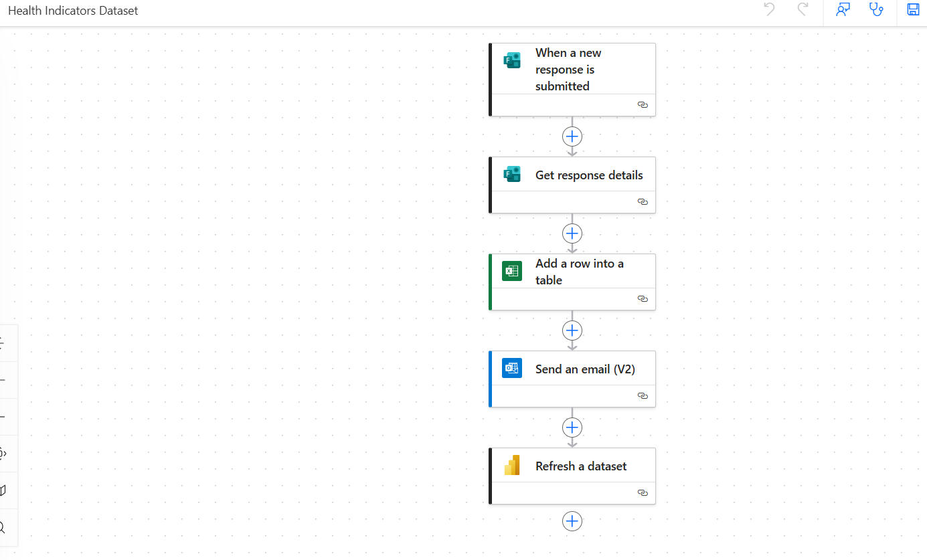The image size is (927, 560).
Task: Click the Outlook icon on Send an email card
Action: click(x=512, y=368)
